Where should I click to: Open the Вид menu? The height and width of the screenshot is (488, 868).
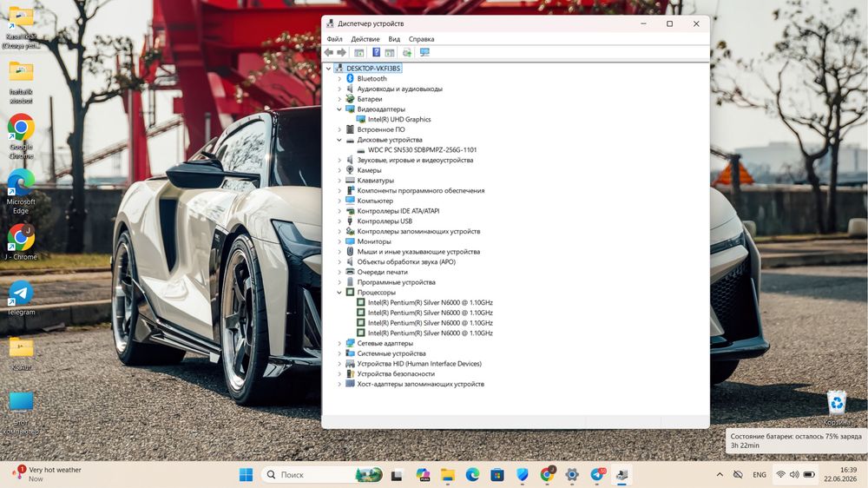394,39
